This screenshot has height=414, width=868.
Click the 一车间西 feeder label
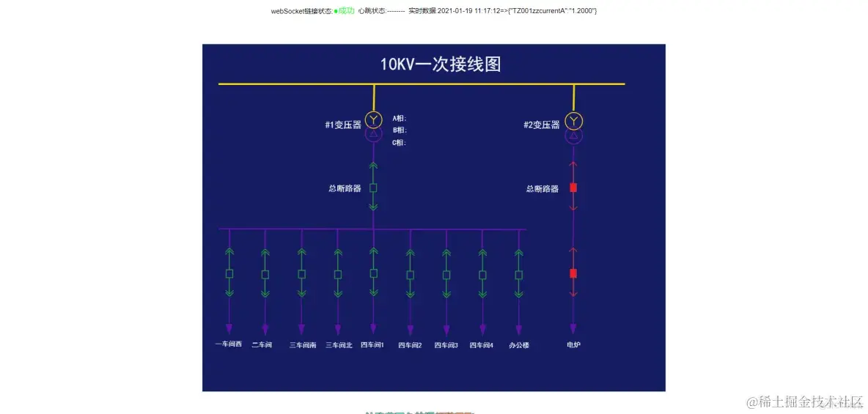229,344
